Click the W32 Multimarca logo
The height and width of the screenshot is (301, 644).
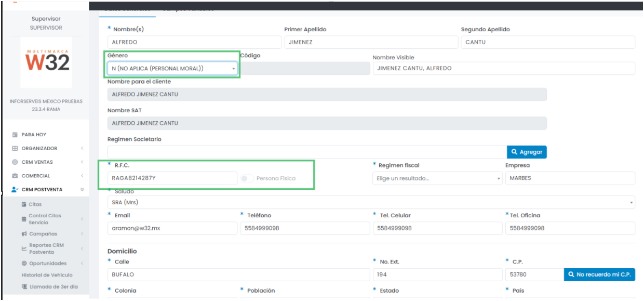pyautogui.click(x=47, y=62)
